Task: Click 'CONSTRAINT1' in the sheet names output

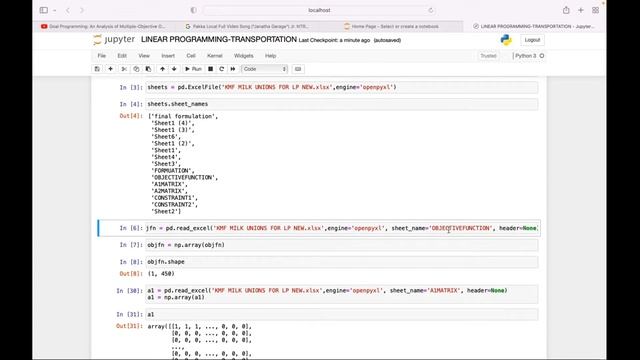Action: click(173, 198)
